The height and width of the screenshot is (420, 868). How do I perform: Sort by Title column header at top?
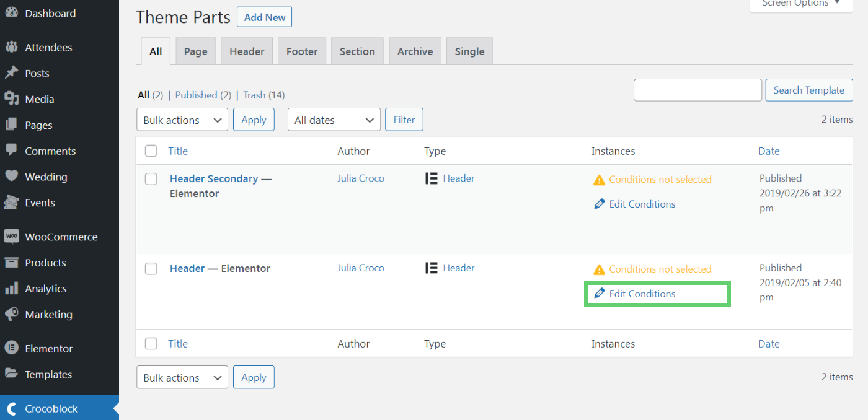(178, 151)
